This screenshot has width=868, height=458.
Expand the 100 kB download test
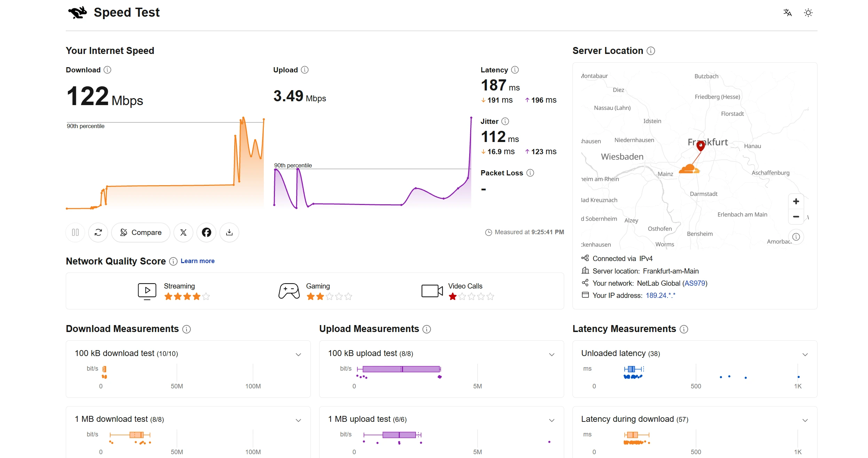point(298,355)
